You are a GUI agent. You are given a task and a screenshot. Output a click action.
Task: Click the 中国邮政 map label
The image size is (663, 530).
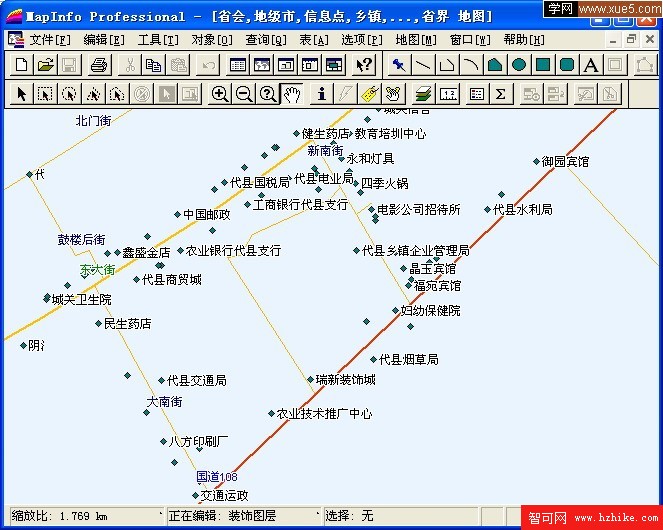click(207, 214)
